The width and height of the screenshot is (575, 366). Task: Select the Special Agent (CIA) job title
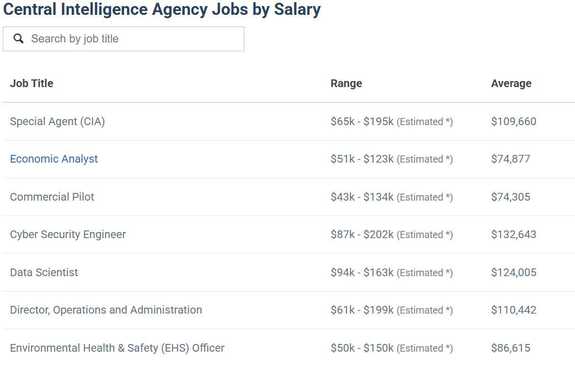click(x=57, y=121)
